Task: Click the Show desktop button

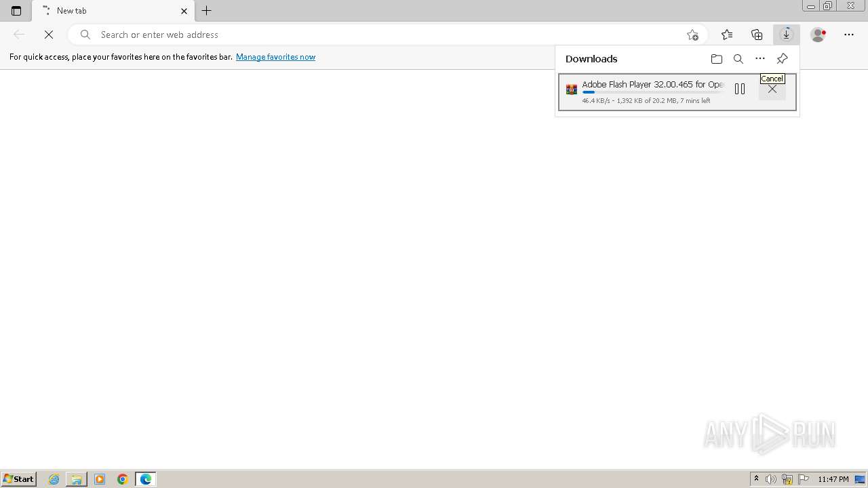Action: click(861, 479)
